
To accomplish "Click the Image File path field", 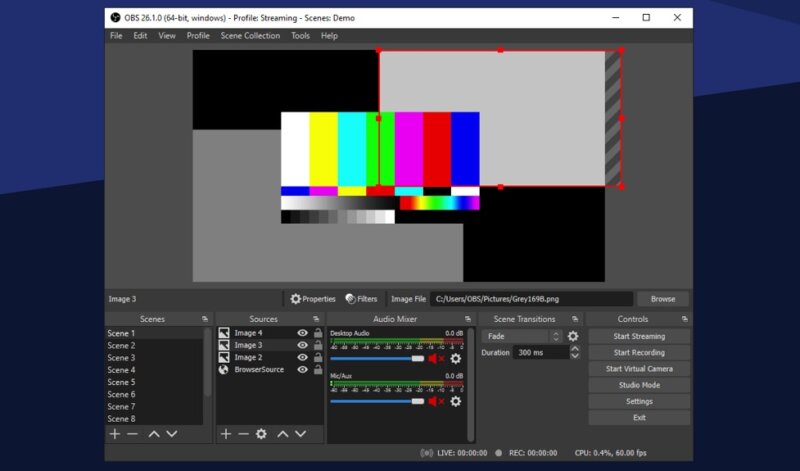I will click(x=531, y=299).
